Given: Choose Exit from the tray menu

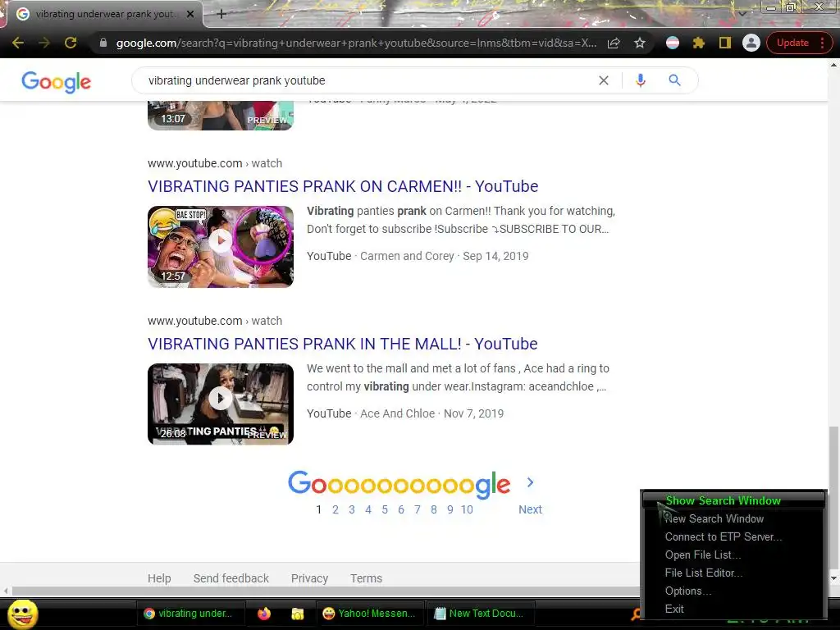Looking at the screenshot, I should point(733,609).
